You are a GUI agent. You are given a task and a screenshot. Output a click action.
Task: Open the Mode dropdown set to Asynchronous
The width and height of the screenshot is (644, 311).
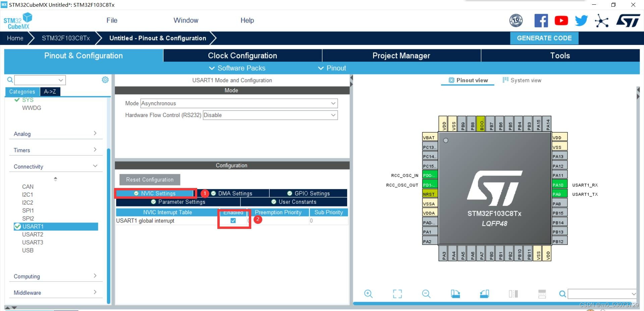pyautogui.click(x=239, y=103)
